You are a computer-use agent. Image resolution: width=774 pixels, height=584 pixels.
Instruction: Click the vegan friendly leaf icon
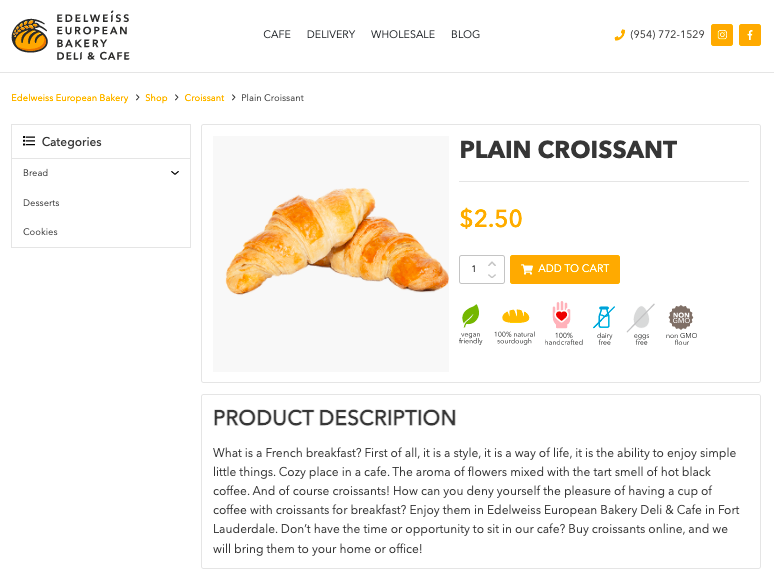(x=470, y=317)
